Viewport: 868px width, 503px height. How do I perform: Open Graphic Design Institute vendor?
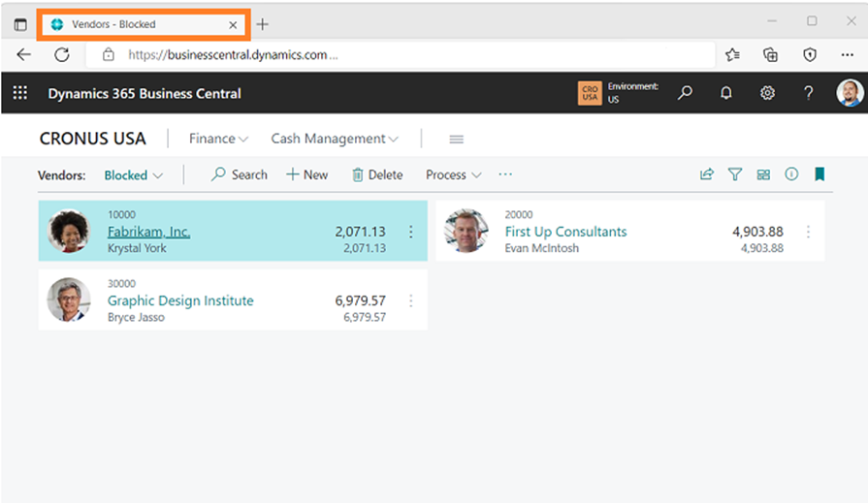(180, 300)
